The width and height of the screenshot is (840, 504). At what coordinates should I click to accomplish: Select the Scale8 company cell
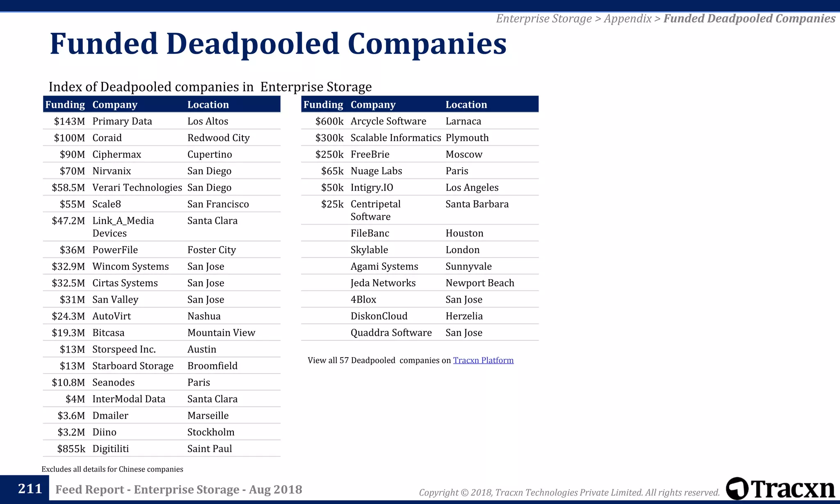click(107, 204)
